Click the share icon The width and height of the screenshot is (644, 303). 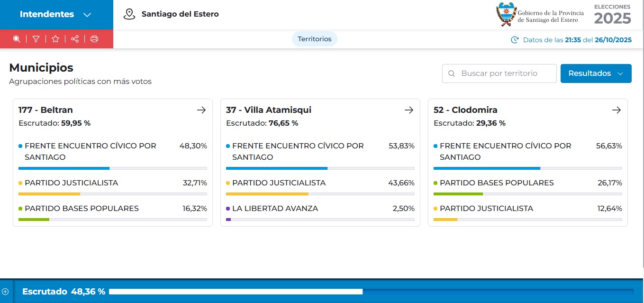(75, 39)
